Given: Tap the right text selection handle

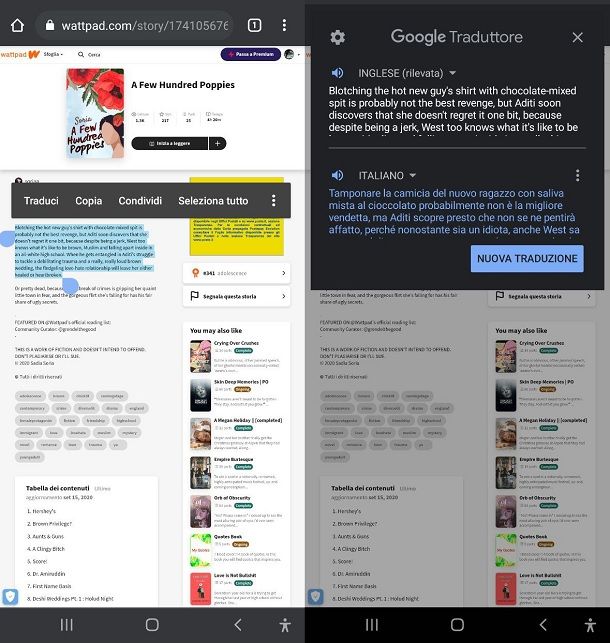Looking at the screenshot, I should click(70, 285).
